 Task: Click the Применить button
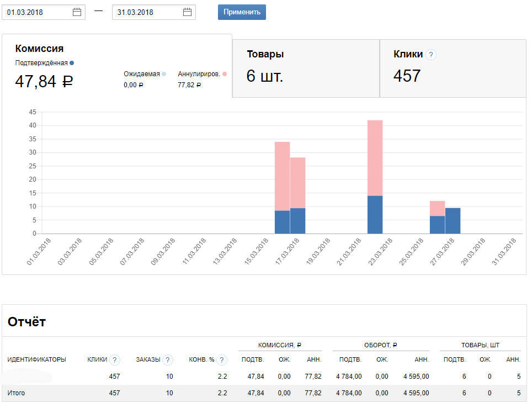tap(242, 12)
